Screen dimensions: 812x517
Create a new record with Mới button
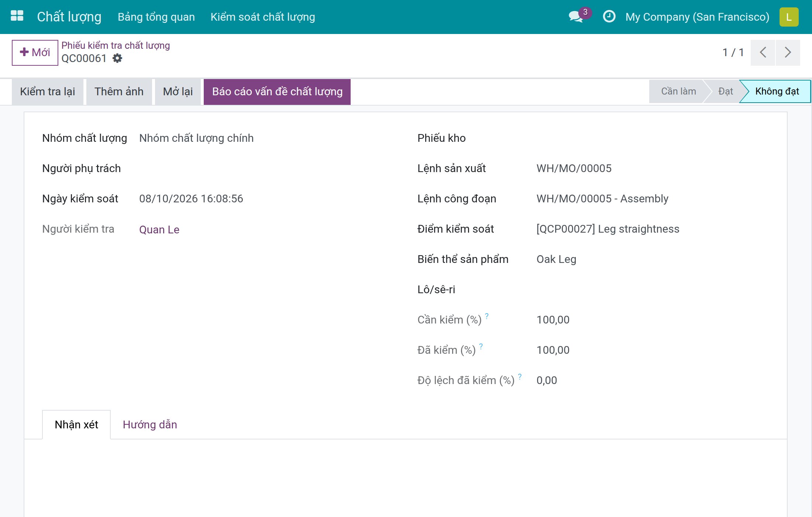pyautogui.click(x=35, y=52)
